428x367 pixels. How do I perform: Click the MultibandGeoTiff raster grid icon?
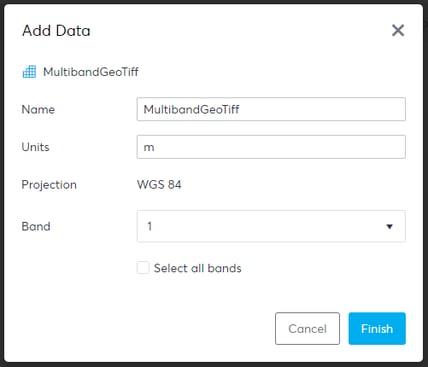point(29,72)
